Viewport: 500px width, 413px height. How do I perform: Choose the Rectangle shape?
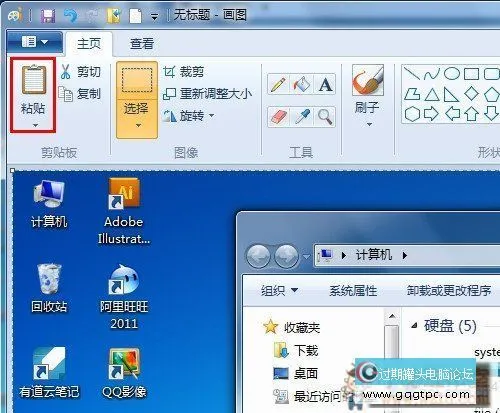click(471, 74)
